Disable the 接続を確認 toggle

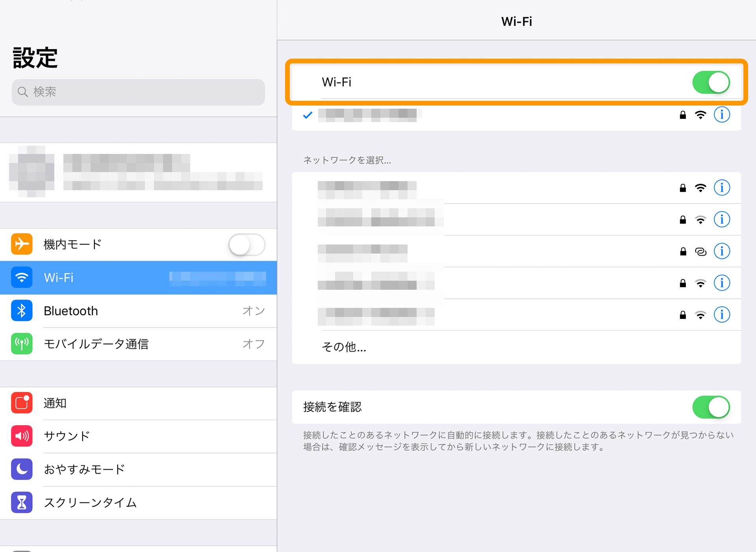tap(711, 408)
